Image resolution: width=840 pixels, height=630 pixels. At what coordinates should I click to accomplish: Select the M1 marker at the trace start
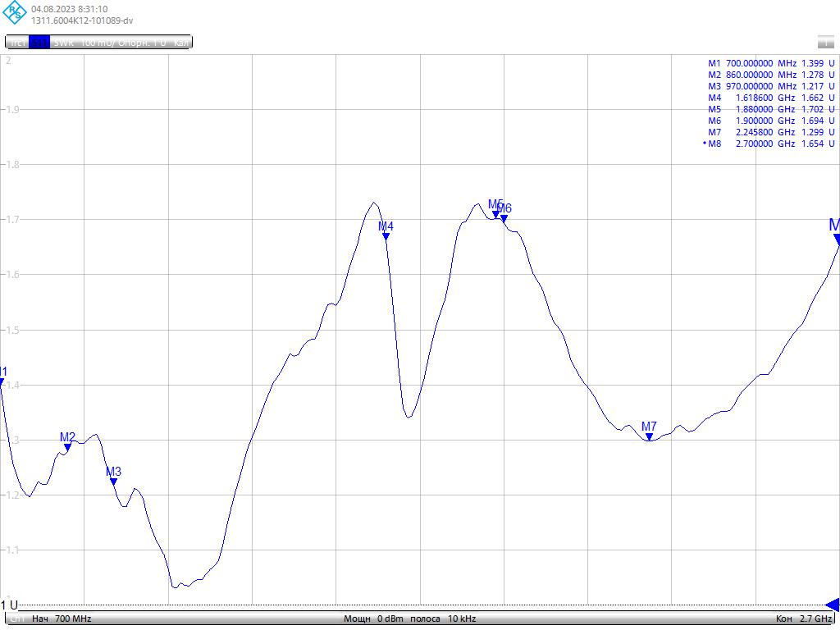[x=2, y=381]
